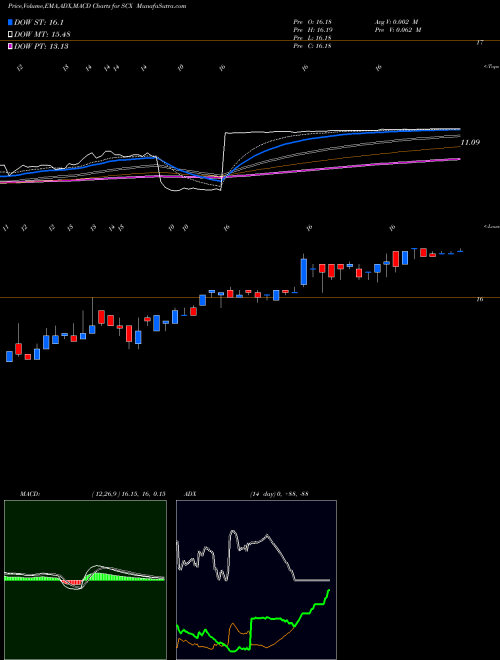Viewport: 500px width, 660px height.
Task: Click the '<Lows' marker label
Action: 492,226
